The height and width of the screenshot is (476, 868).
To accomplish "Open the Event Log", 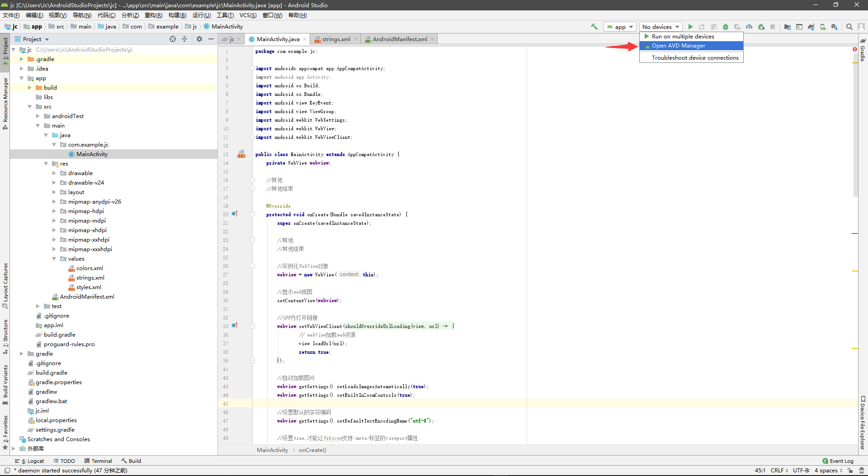I will (x=838, y=461).
